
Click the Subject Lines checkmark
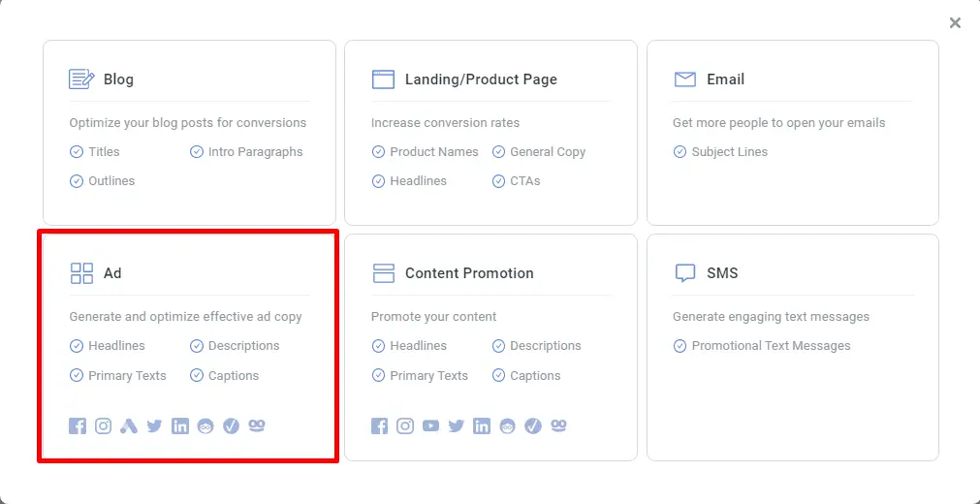(680, 152)
